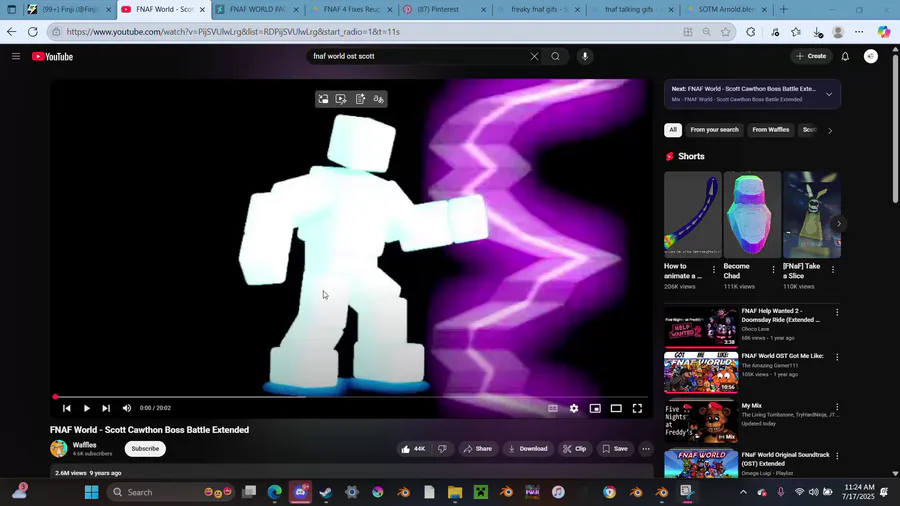900x506 pixels.
Task: Go back with the browser back arrow
Action: (x=11, y=32)
